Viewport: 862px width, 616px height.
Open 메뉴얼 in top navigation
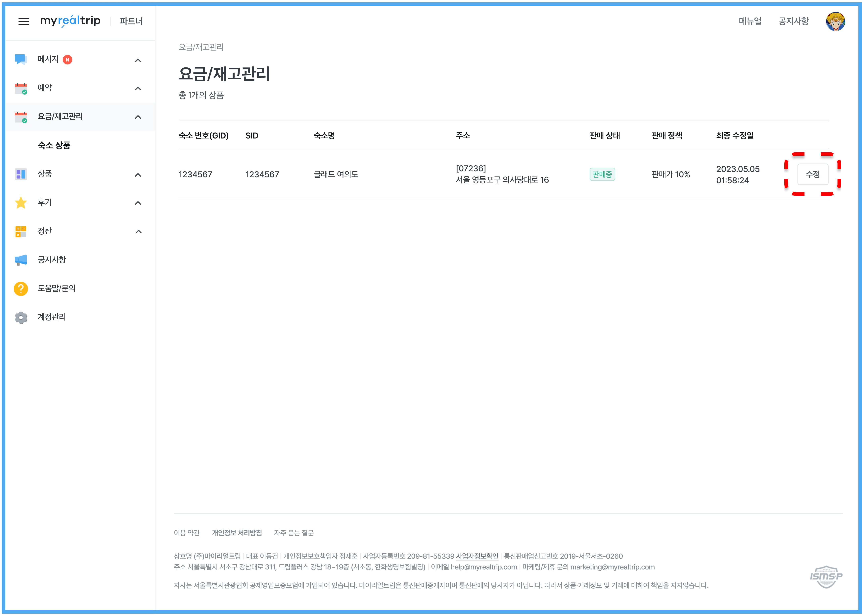point(750,21)
